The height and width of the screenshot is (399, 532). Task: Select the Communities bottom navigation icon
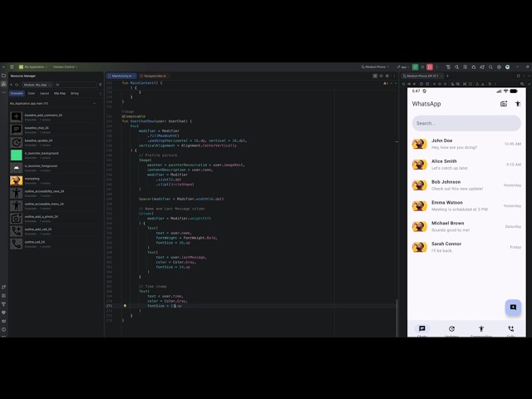[481, 329]
